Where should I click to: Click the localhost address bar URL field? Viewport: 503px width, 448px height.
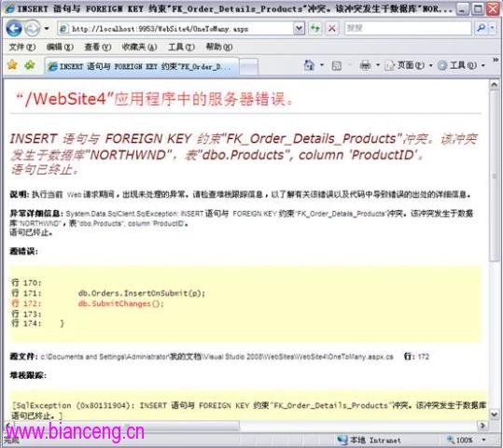pos(175,29)
